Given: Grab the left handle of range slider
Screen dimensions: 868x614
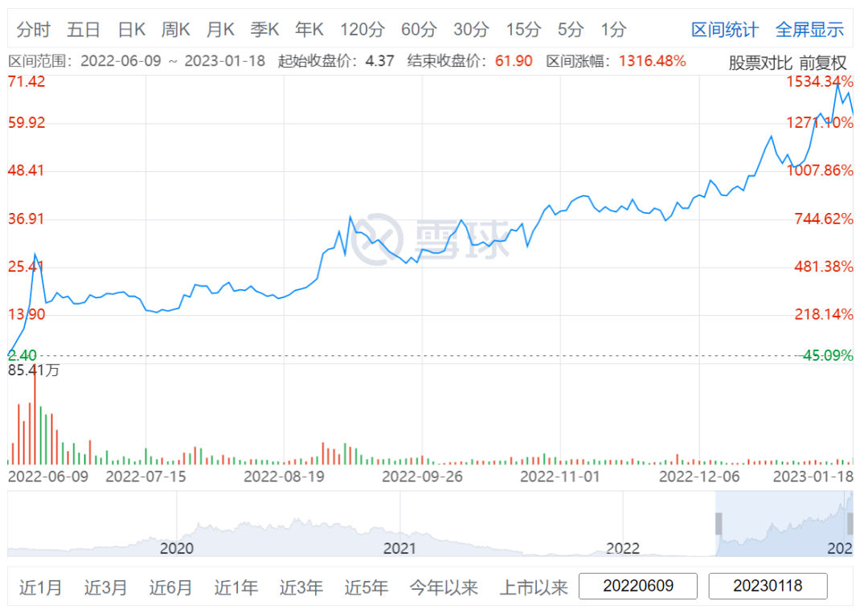Looking at the screenshot, I should [x=719, y=524].
